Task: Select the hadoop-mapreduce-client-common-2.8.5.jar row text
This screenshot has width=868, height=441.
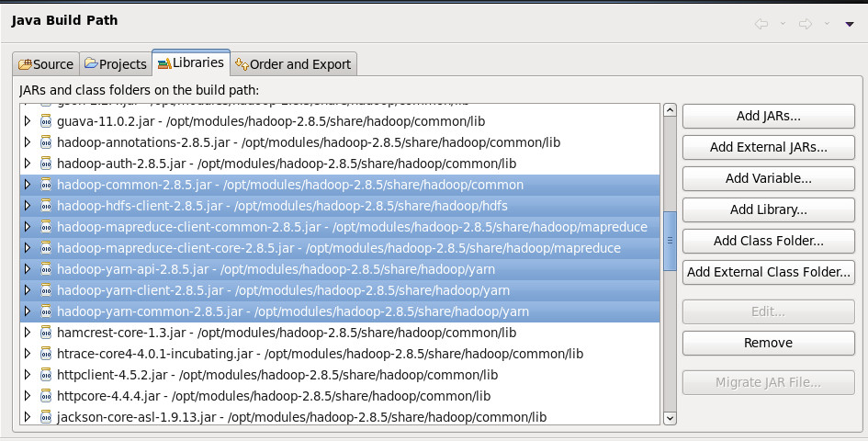Action: tap(352, 227)
